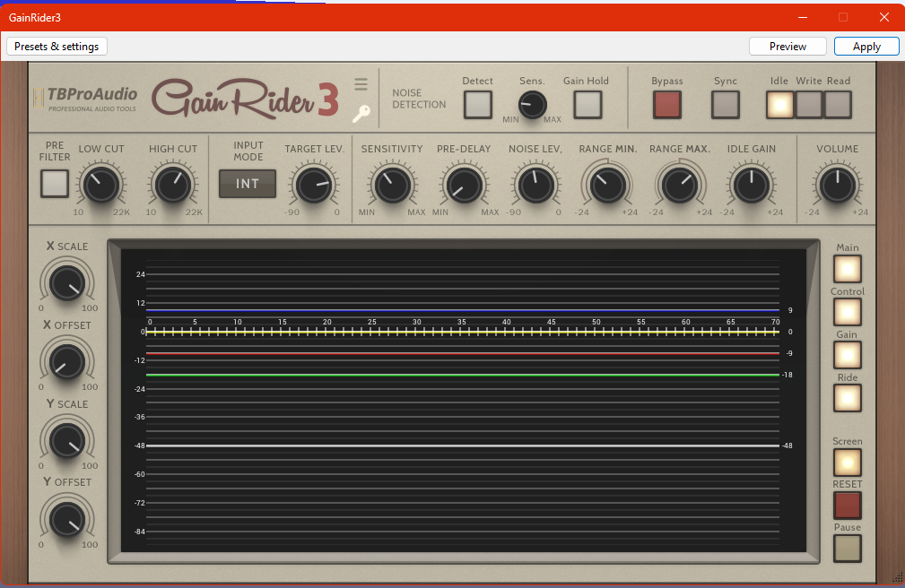Select Write automation mode
Viewport: 905px width, 588px height.
809,105
